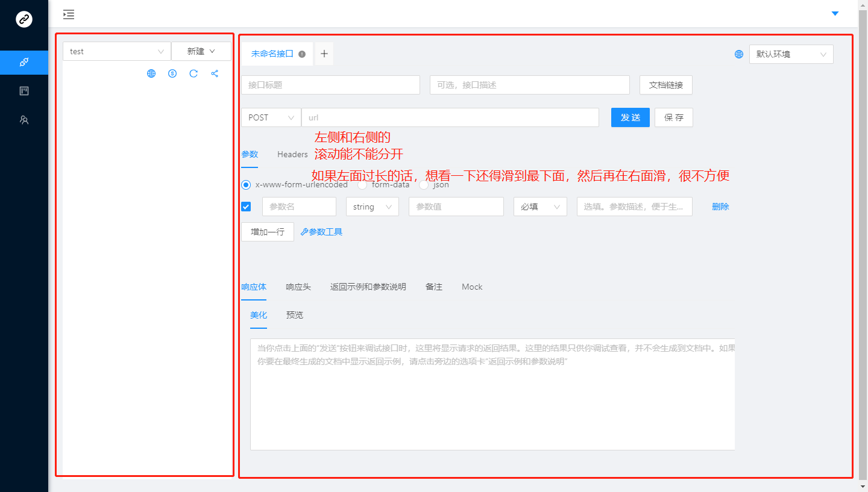
Task: Click the refresh icon in the left panel
Action: 193,73
